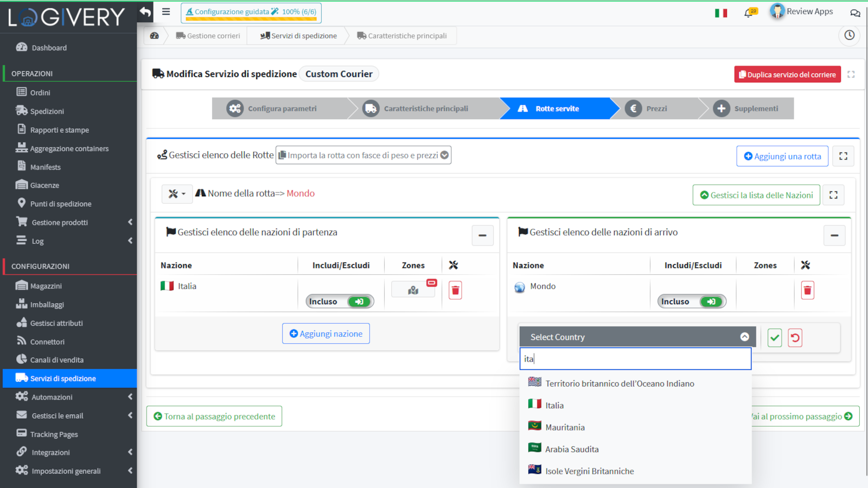
Task: Open Gestione corrieri breadcrumb link
Action: coord(208,36)
